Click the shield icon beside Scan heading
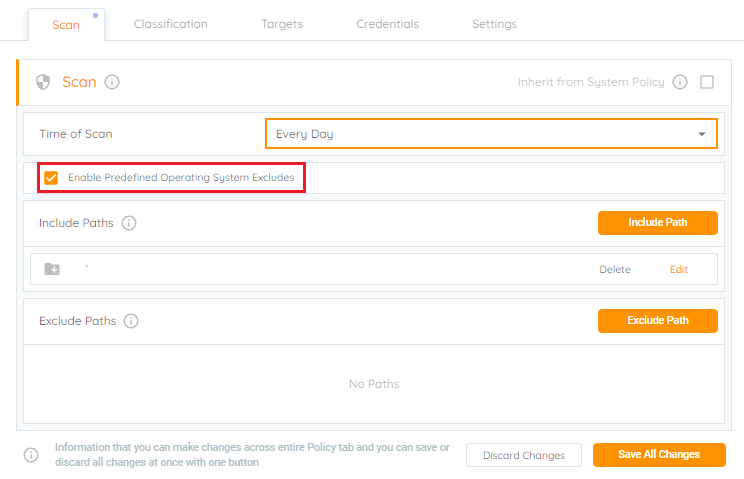 (43, 82)
